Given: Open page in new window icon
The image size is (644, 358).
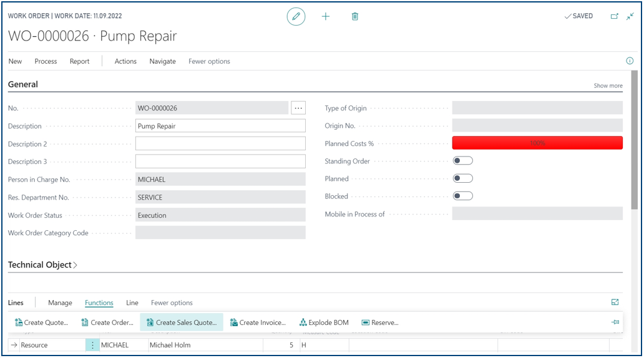Looking at the screenshot, I should click(x=615, y=16).
